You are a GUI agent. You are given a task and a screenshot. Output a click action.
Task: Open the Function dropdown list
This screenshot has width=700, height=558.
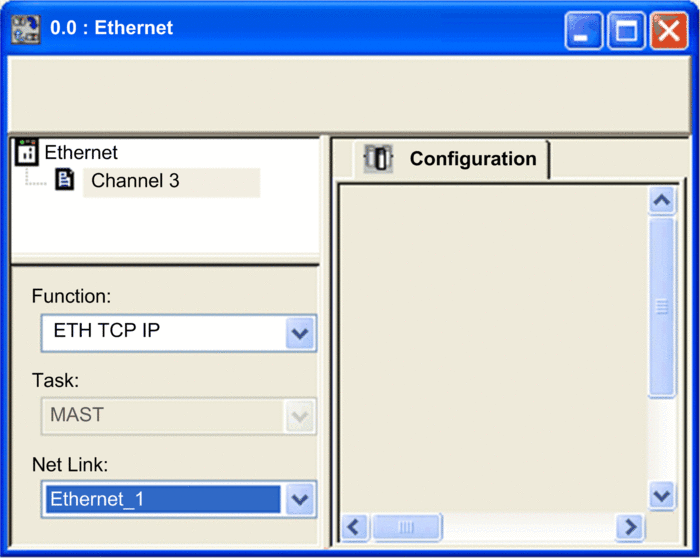(300, 334)
